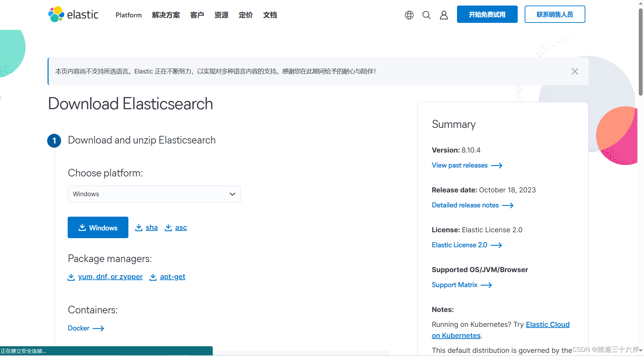Click arrow next to Support Matrix

pyautogui.click(x=486, y=285)
